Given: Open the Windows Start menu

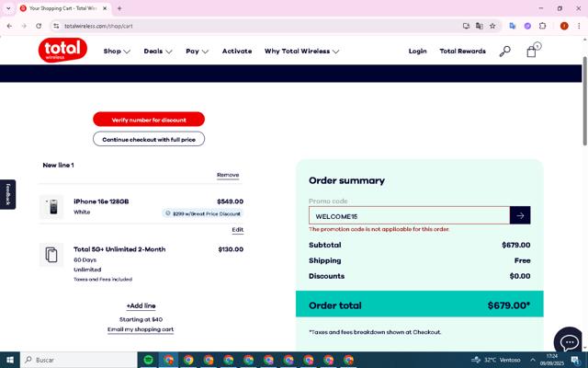Looking at the screenshot, I should pos(10,360).
